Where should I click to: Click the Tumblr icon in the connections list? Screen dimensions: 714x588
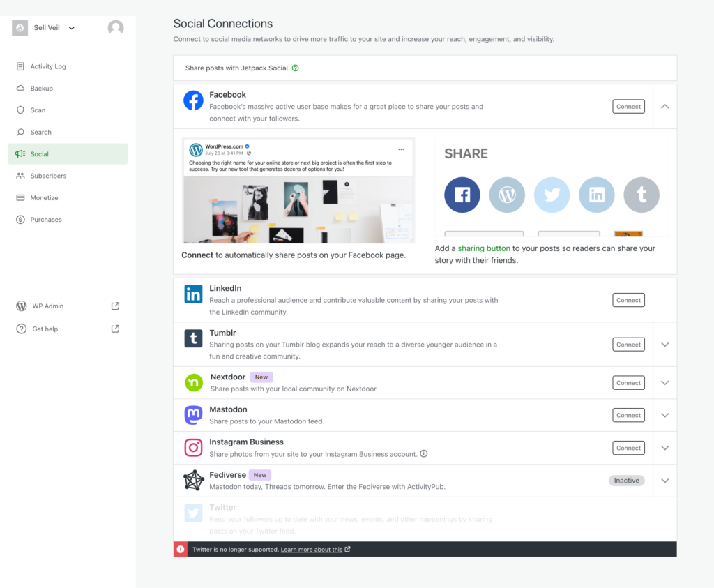193,338
